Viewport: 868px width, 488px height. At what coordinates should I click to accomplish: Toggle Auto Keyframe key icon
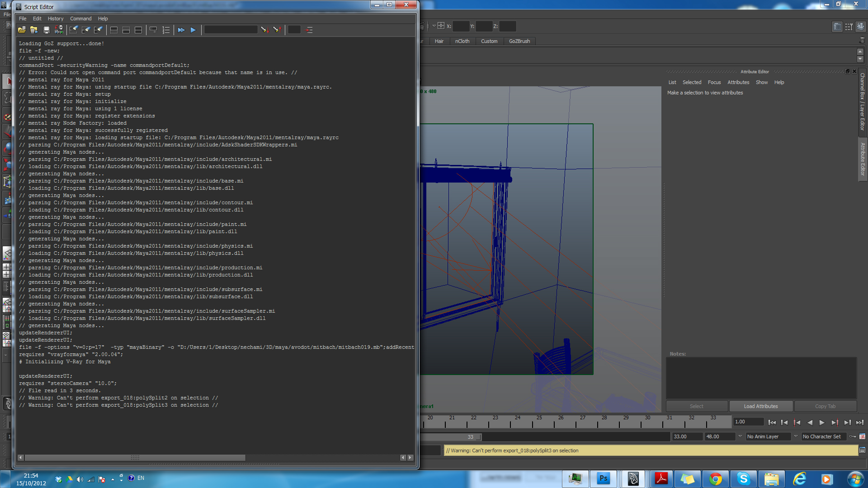pyautogui.click(x=853, y=436)
